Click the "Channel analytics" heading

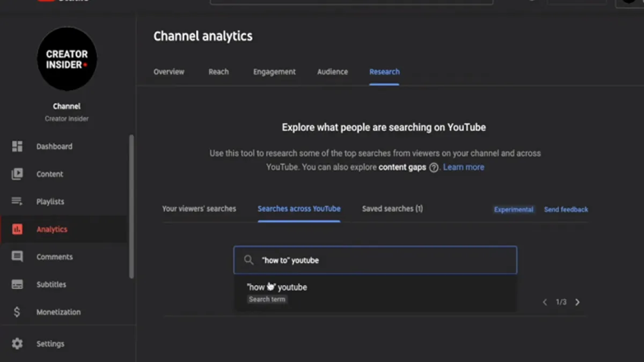click(203, 36)
